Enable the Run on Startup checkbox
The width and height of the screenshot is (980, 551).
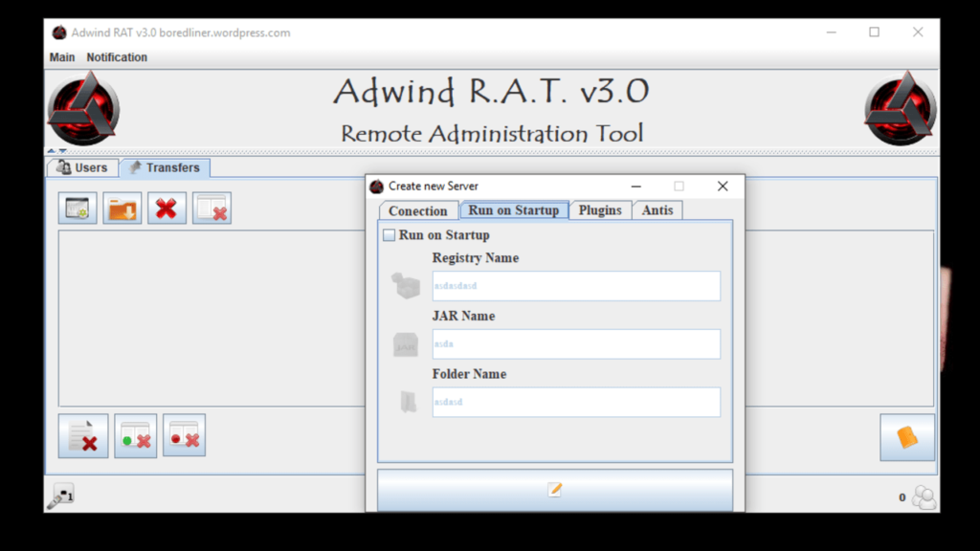[389, 235]
